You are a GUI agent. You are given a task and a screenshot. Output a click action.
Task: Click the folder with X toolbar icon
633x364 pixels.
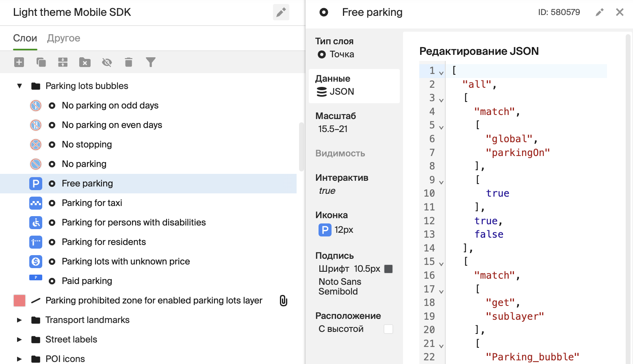click(x=85, y=62)
